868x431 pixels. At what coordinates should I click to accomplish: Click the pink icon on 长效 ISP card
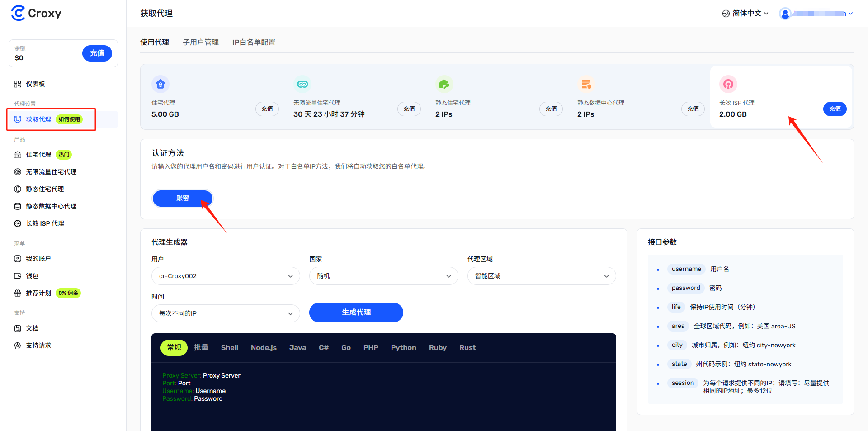coord(728,84)
